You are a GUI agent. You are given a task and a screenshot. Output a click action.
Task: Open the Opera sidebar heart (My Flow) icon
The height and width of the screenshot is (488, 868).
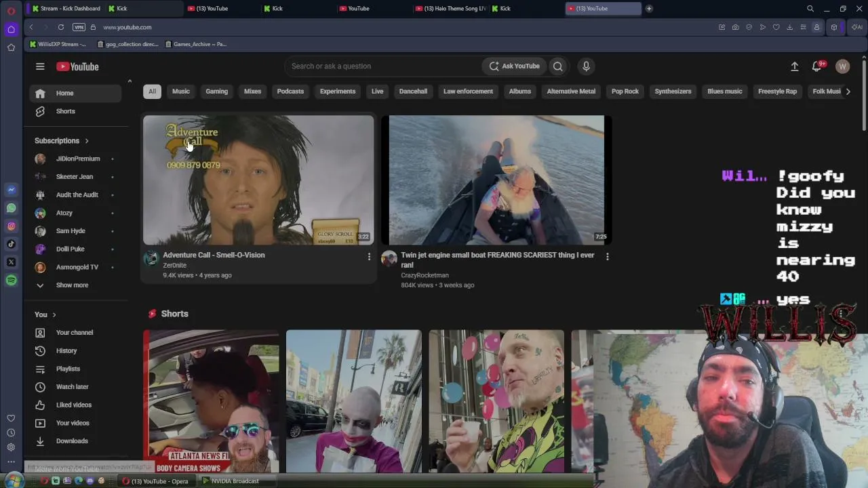point(11,418)
